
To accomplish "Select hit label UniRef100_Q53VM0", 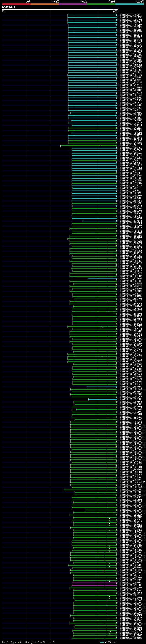I will click(131, 77).
